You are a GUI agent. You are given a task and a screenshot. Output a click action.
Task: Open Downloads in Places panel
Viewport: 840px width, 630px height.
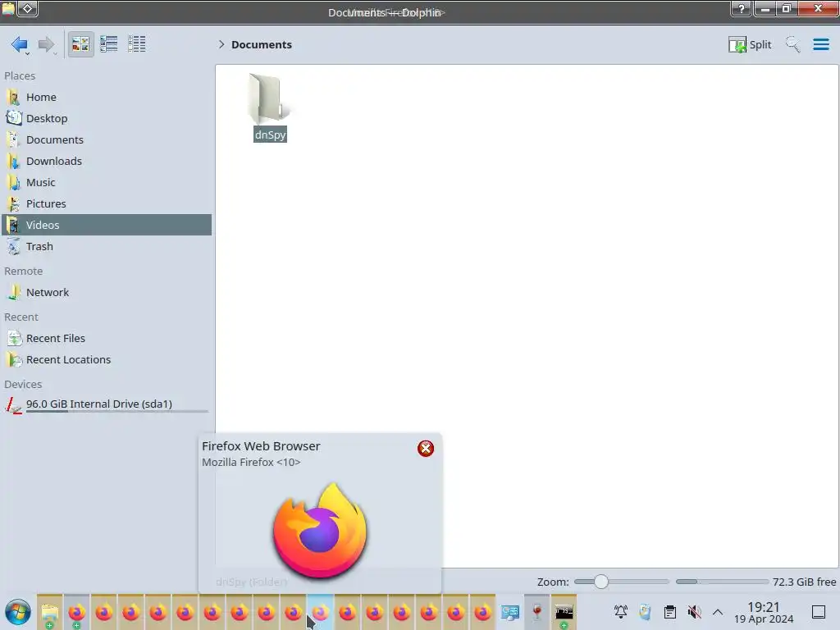(107, 162)
